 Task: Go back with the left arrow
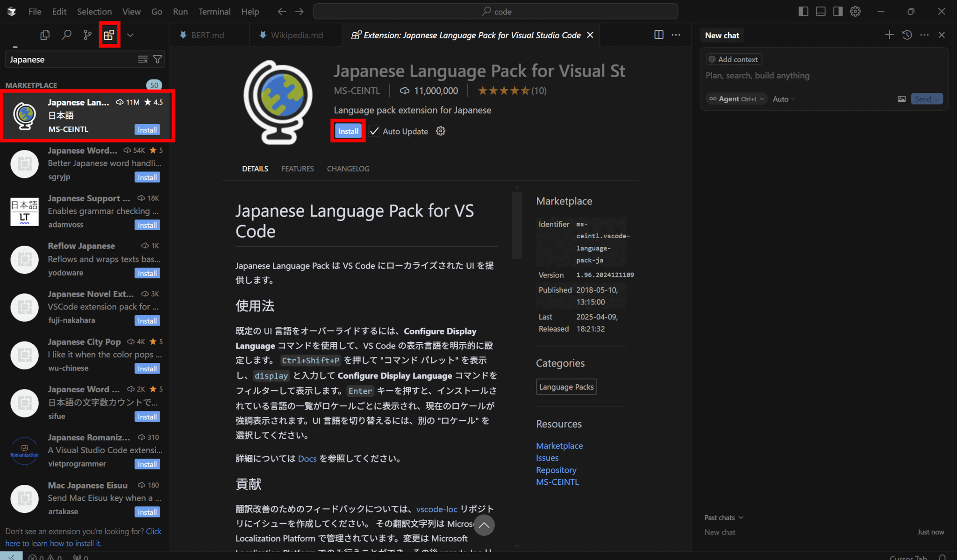click(x=282, y=12)
